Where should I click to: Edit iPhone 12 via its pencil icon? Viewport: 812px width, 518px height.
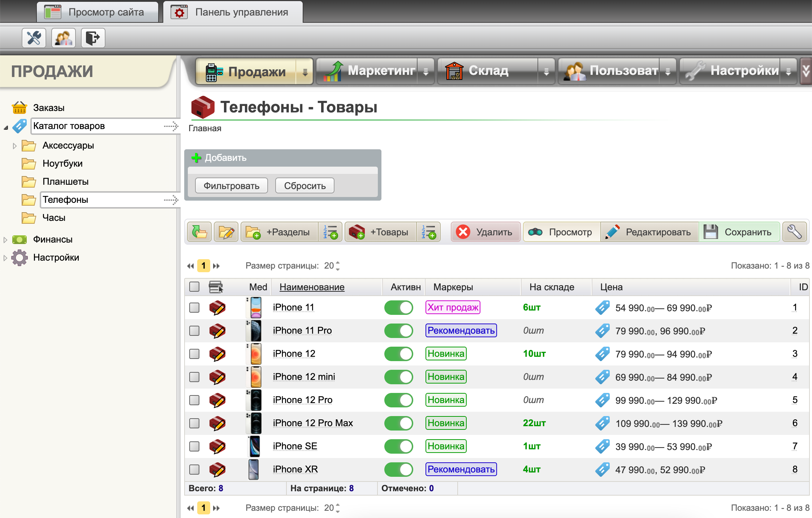click(217, 354)
